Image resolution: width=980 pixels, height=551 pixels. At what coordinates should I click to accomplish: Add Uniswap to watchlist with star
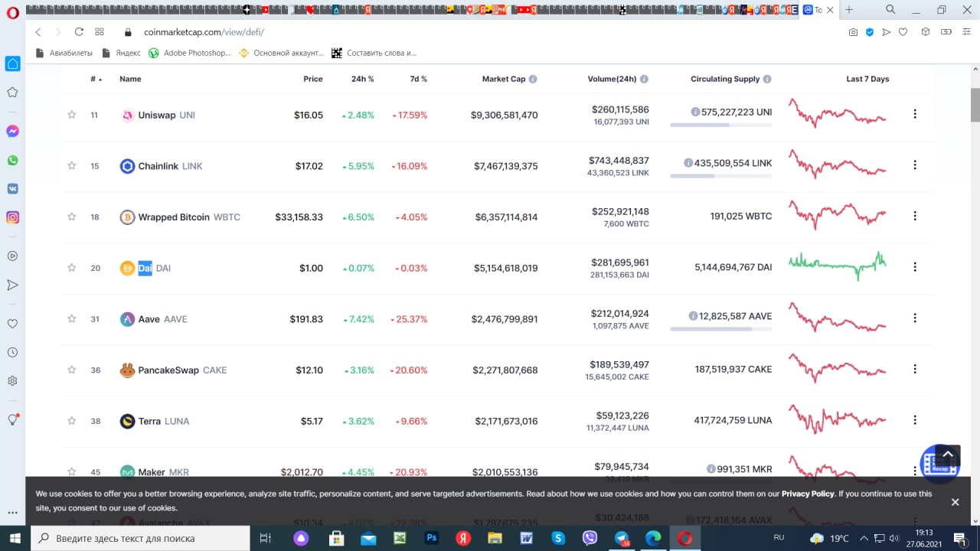(x=72, y=115)
